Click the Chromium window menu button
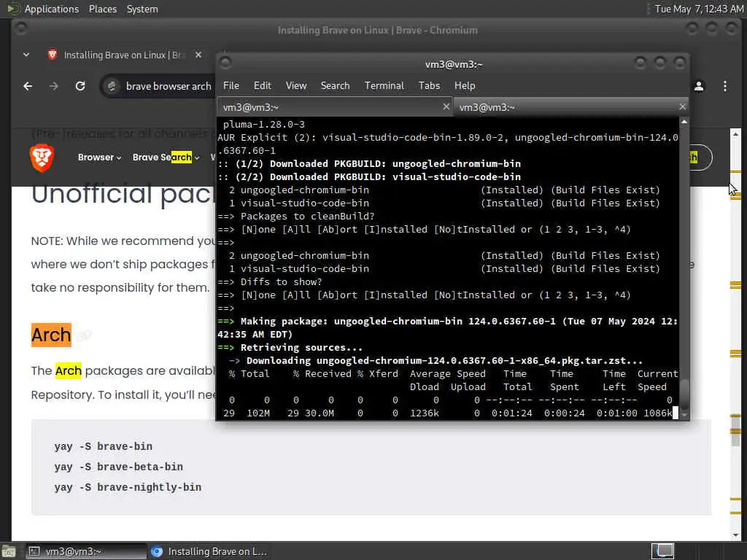Image resolution: width=747 pixels, height=560 pixels. point(21,28)
